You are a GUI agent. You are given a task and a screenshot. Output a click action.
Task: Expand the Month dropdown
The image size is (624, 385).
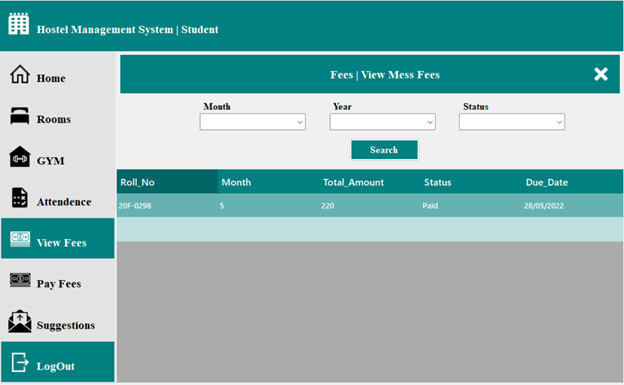253,122
